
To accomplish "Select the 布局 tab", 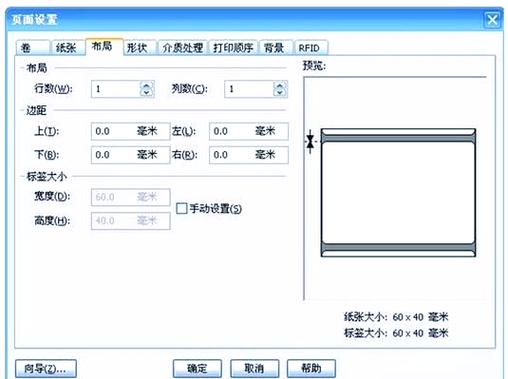I will [x=104, y=47].
